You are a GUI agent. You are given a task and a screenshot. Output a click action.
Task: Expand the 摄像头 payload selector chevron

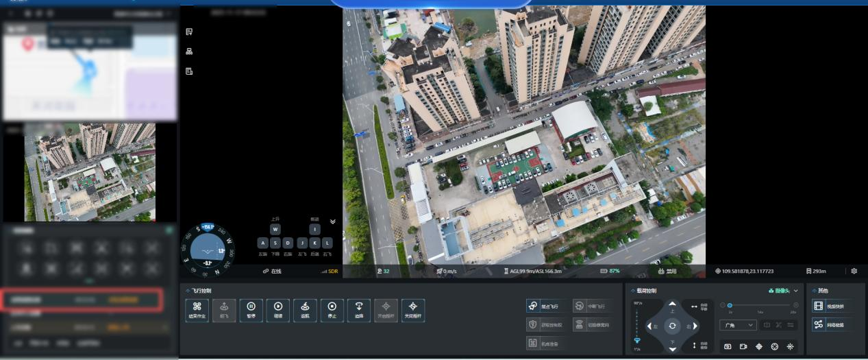click(795, 291)
